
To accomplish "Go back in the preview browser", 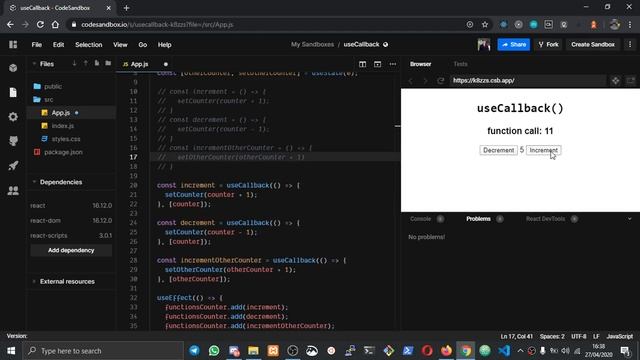I will pos(411,80).
